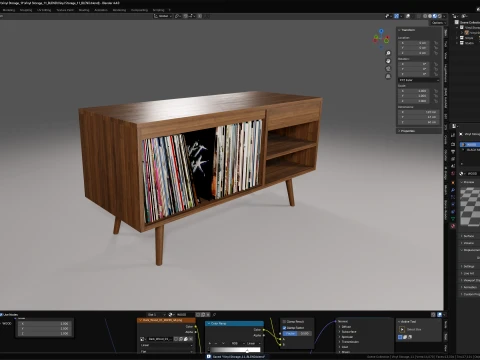Click the Rotation X lock icon
This screenshot has width=480, height=360.
[x=436, y=64]
